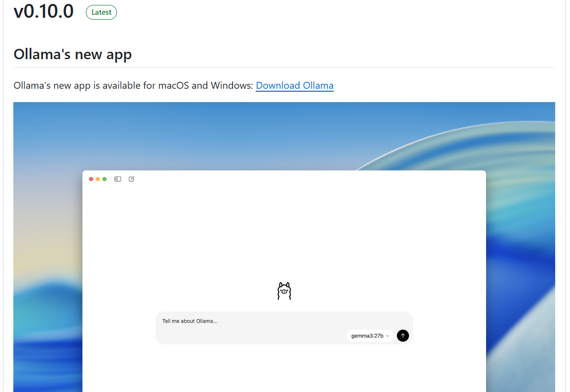The width and height of the screenshot is (570, 392).
Task: Click the sidebar panel icon in the titlebar
Action: click(117, 179)
